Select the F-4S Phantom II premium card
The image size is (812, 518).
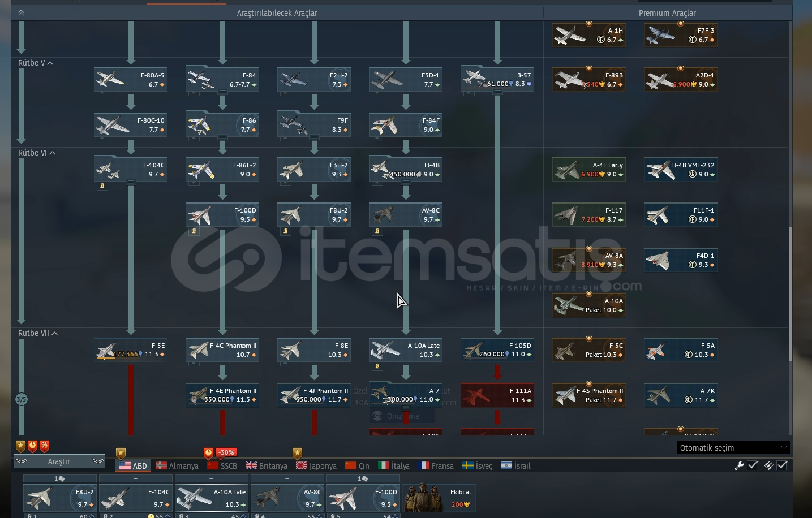coord(589,395)
